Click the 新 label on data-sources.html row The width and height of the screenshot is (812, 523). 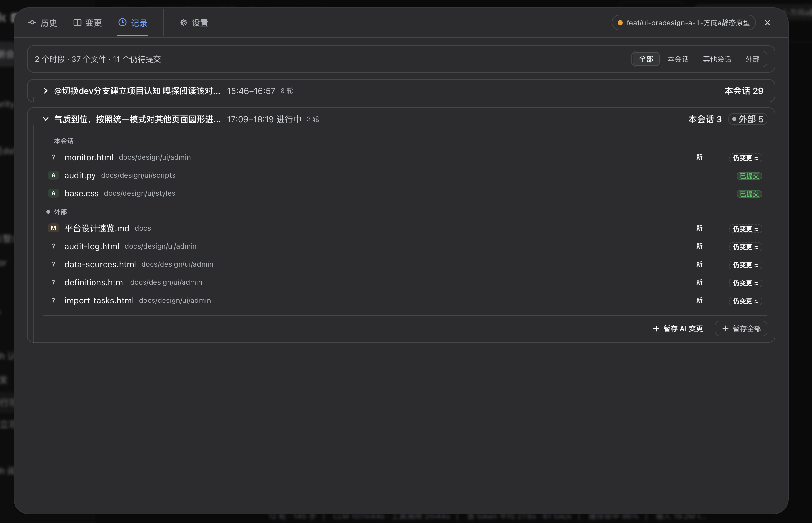click(x=699, y=264)
